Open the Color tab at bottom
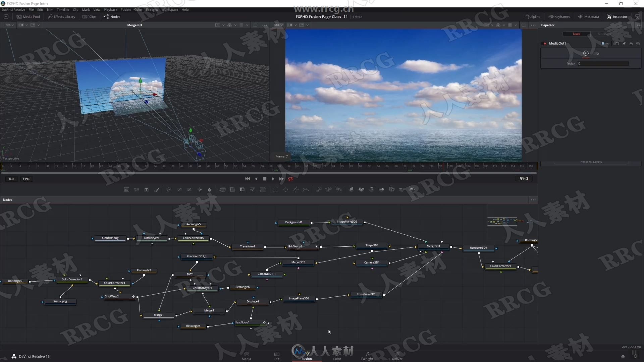 pyautogui.click(x=337, y=356)
